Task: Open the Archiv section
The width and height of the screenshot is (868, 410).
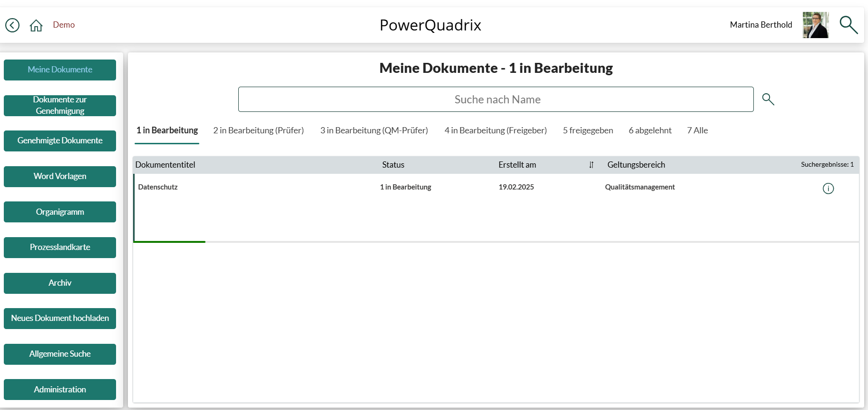Action: [60, 283]
